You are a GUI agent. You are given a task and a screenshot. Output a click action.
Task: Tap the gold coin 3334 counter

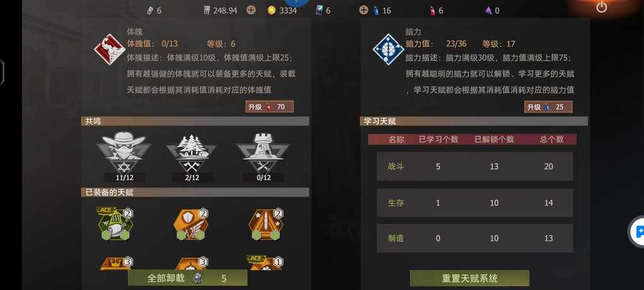click(x=282, y=10)
